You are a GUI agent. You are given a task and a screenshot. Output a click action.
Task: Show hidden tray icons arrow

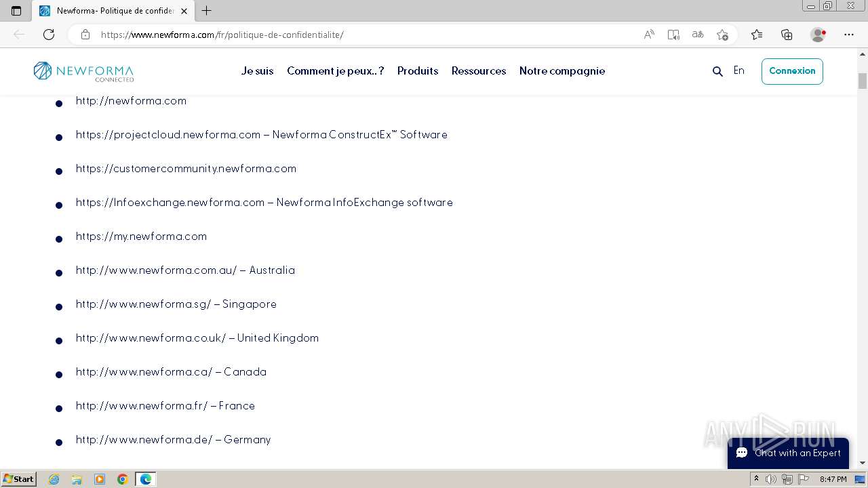pyautogui.click(x=756, y=479)
